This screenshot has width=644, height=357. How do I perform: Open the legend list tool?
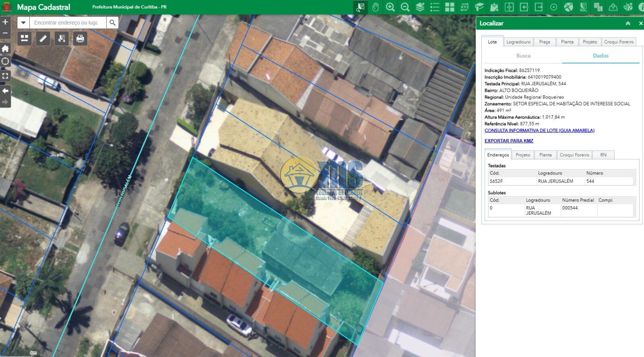point(435,7)
